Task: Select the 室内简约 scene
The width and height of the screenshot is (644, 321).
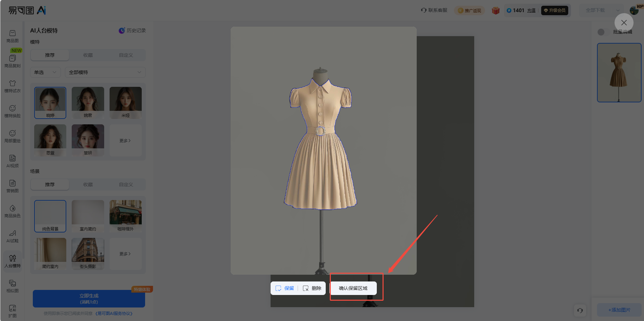Action: pyautogui.click(x=88, y=216)
